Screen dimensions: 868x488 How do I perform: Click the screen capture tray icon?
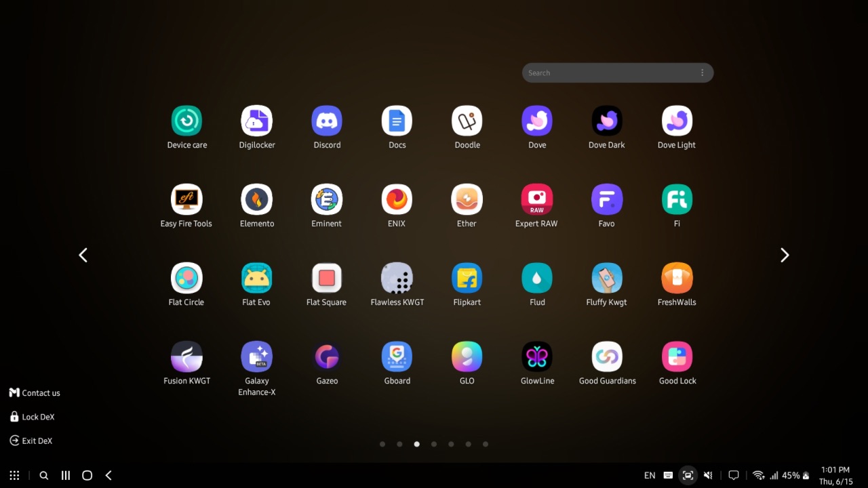(688, 476)
